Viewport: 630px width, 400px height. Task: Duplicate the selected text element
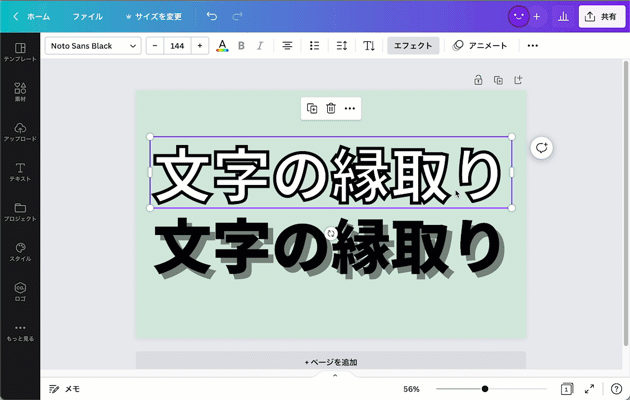click(312, 108)
